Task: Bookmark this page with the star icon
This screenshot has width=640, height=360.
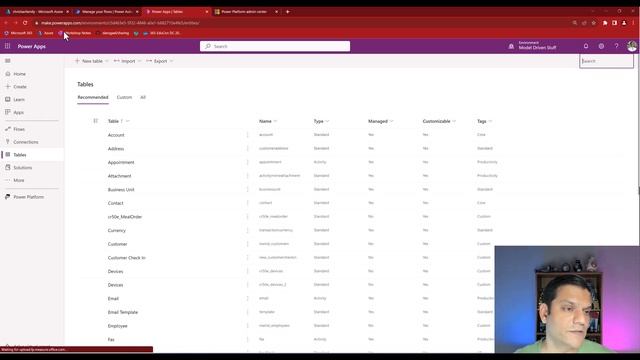Action: 594,23
